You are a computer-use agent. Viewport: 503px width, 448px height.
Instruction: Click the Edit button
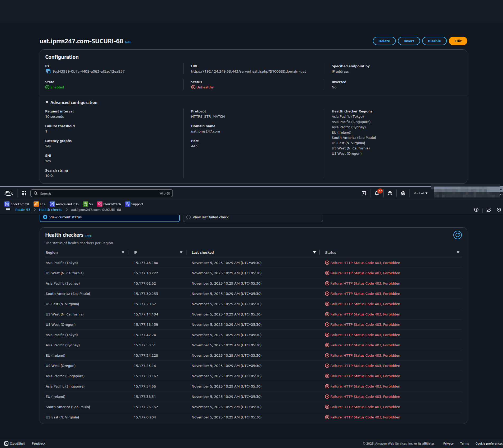coord(458,41)
